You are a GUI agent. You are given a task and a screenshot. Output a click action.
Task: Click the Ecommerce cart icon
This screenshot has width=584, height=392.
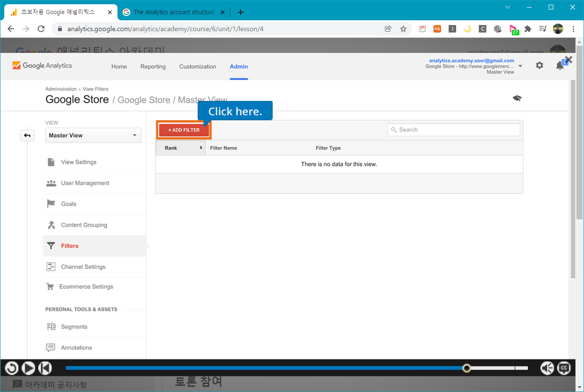coord(50,287)
